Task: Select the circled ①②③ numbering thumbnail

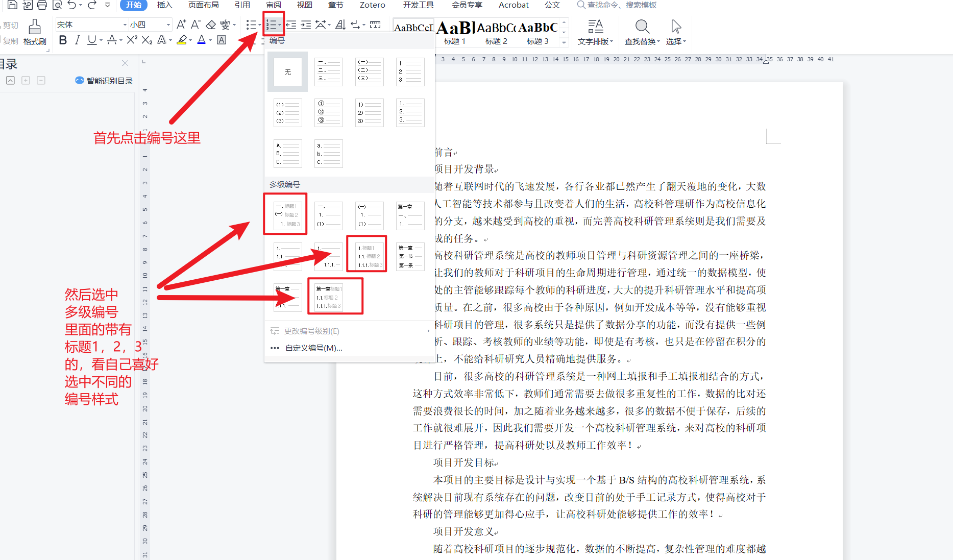Action: pyautogui.click(x=328, y=112)
